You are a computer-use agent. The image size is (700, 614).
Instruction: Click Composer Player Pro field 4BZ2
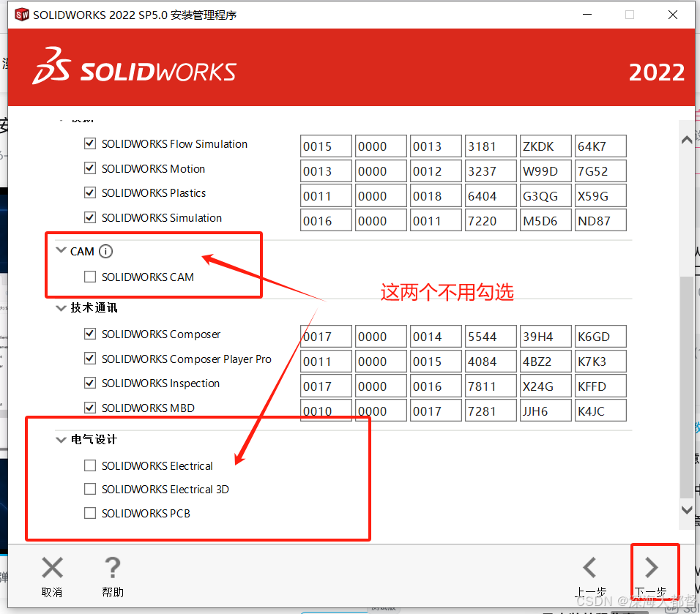coord(546,362)
